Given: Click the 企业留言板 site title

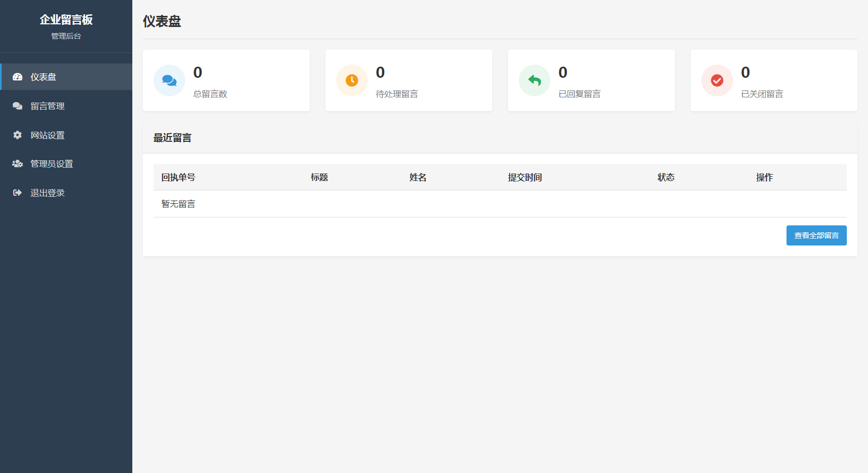Looking at the screenshot, I should (66, 20).
